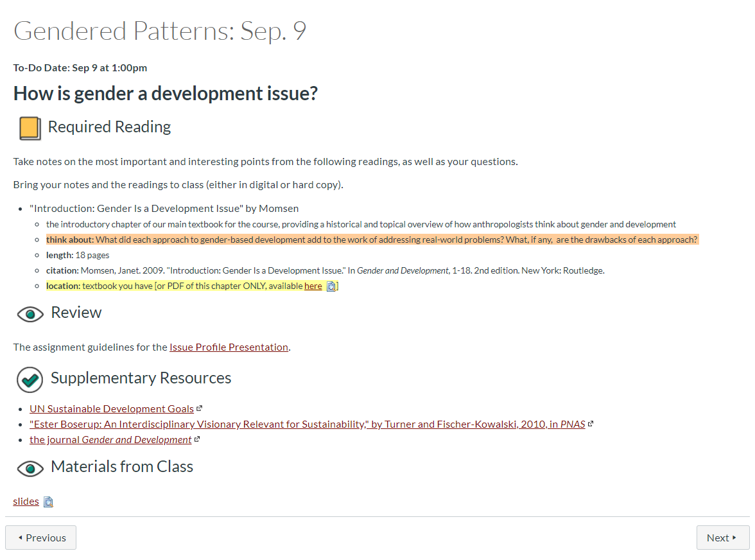Click the yellow book icon beside Required Reading
755x560 pixels.
click(30, 128)
